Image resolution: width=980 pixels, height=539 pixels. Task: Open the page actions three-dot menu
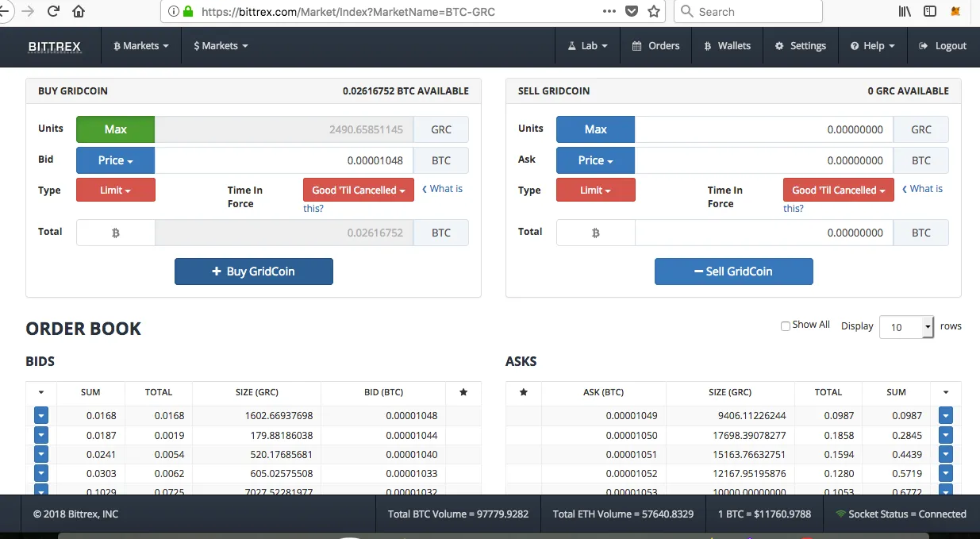(x=609, y=11)
